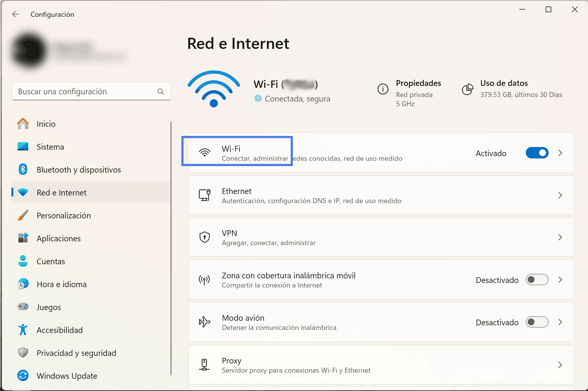Screen dimensions: 588x391
Task: Expand the Ethernet settings chevron
Action: point(560,195)
